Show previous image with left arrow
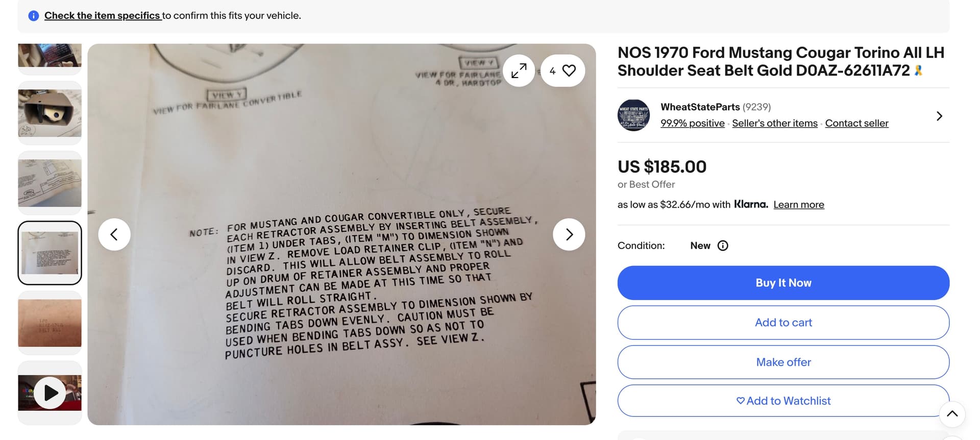Viewport: 980px width, 440px height. point(114,234)
